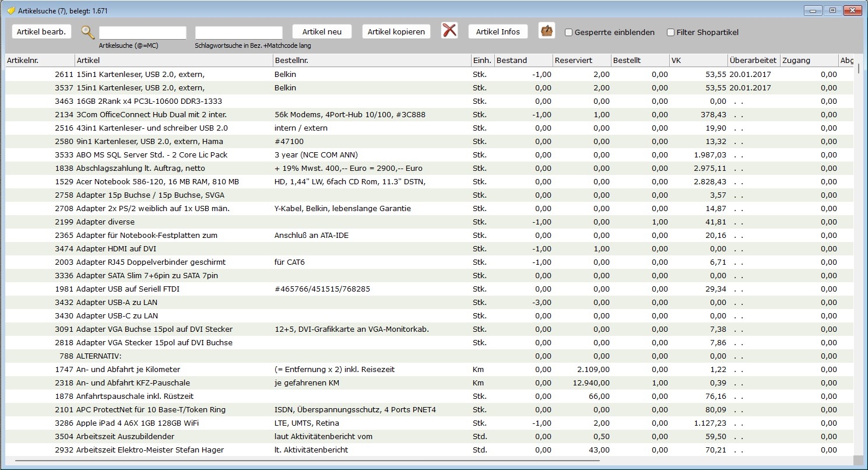
Task: Select the Adapter diverse row
Action: coord(430,222)
